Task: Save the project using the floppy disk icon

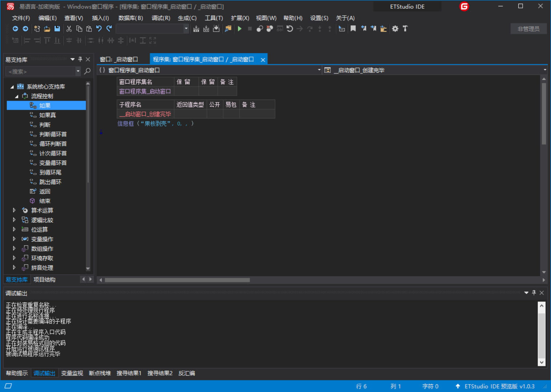Action: point(57,29)
